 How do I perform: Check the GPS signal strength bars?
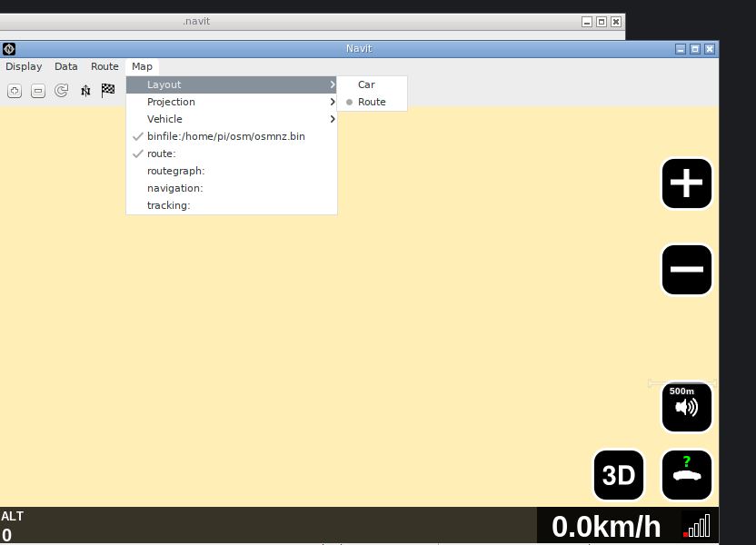tap(698, 526)
